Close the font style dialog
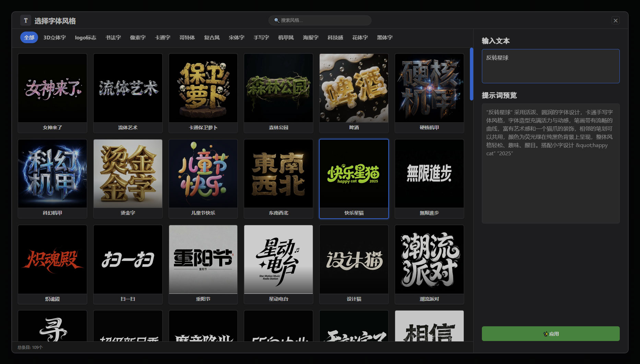The width and height of the screenshot is (640, 364). (x=616, y=21)
